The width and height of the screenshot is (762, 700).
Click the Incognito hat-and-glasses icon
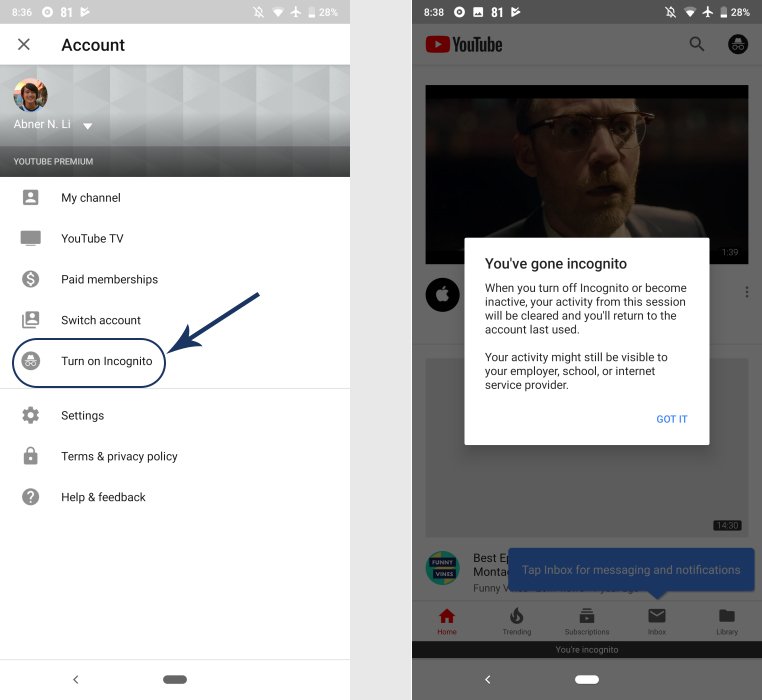coord(31,361)
